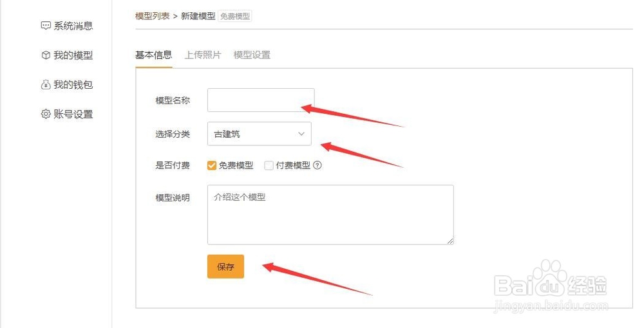Viewport: 644px width, 328px height.
Task: Switch to the 上传照片 tab
Action: (x=203, y=55)
